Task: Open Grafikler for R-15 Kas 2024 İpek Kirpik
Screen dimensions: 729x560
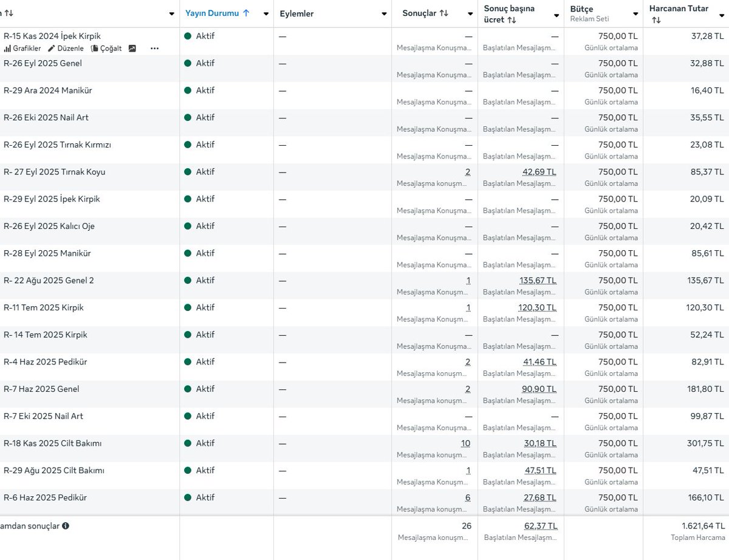Action: [22, 49]
